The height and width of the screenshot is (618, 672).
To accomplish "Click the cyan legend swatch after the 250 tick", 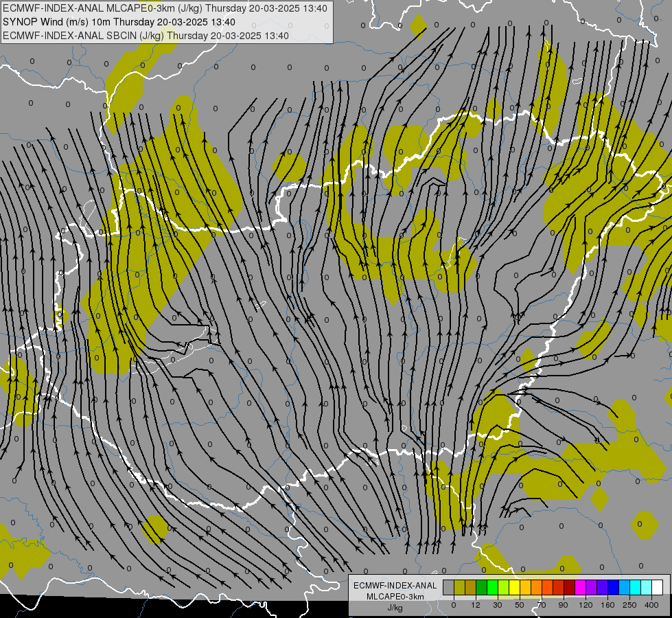I will (636, 587).
